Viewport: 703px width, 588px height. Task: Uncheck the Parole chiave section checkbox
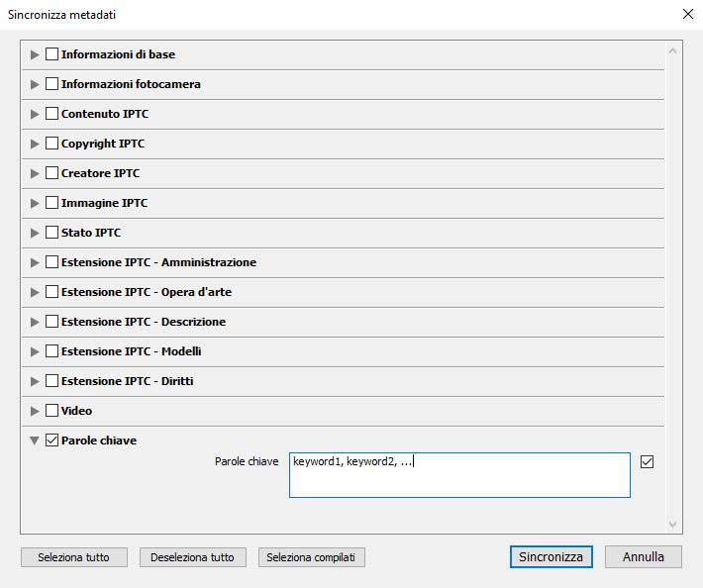52,441
